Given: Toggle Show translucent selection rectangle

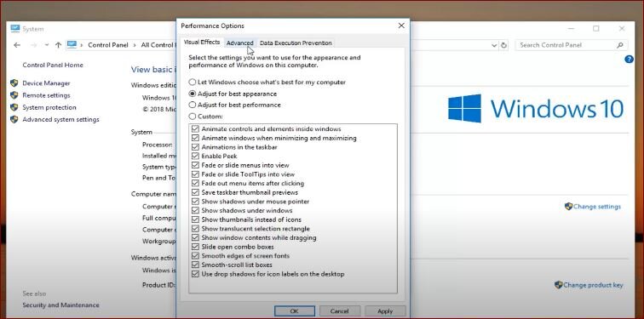Looking at the screenshot, I should click(x=195, y=228).
